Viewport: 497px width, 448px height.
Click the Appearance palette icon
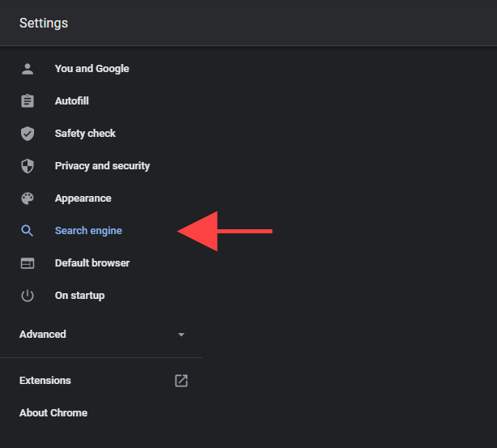(x=28, y=198)
